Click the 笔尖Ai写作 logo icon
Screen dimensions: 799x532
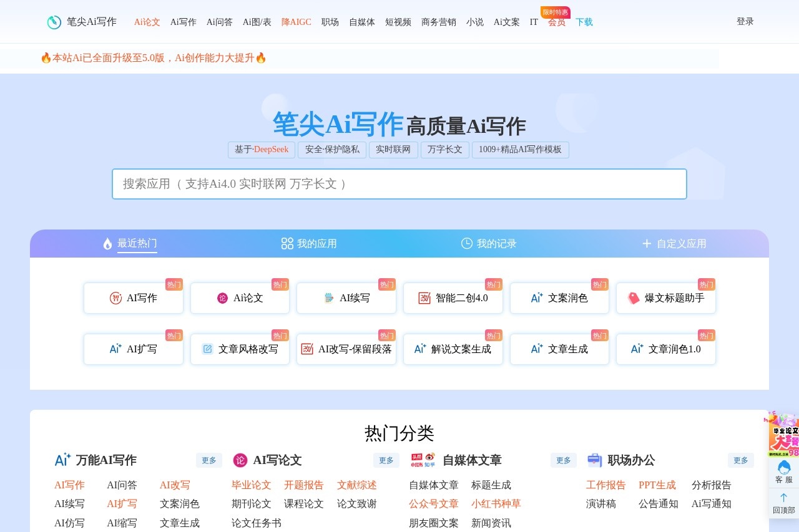click(54, 22)
